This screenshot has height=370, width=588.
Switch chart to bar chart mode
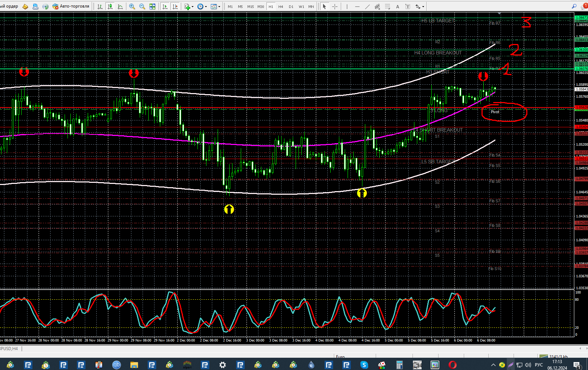100,6
